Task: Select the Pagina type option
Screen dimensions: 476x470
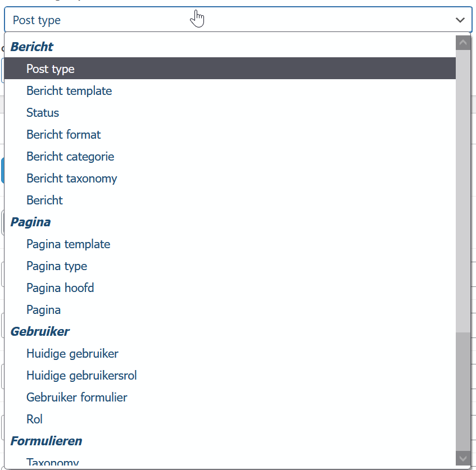Action: 56,266
